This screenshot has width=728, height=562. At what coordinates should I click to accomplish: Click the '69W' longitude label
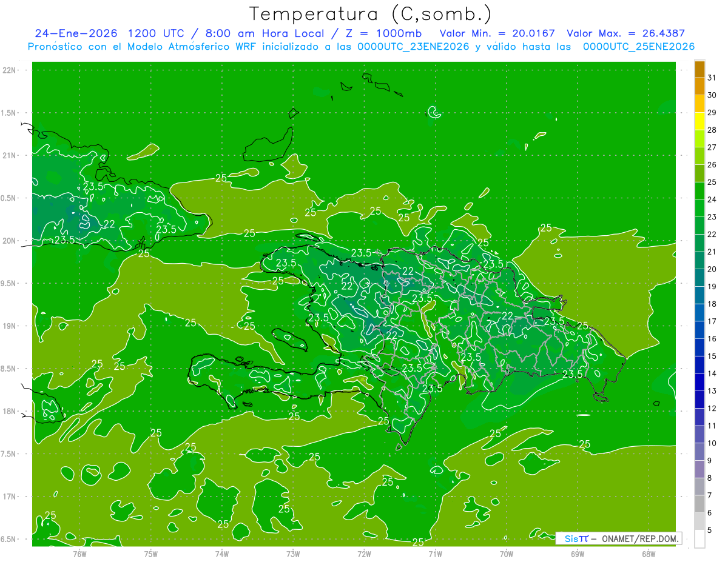coord(578,555)
